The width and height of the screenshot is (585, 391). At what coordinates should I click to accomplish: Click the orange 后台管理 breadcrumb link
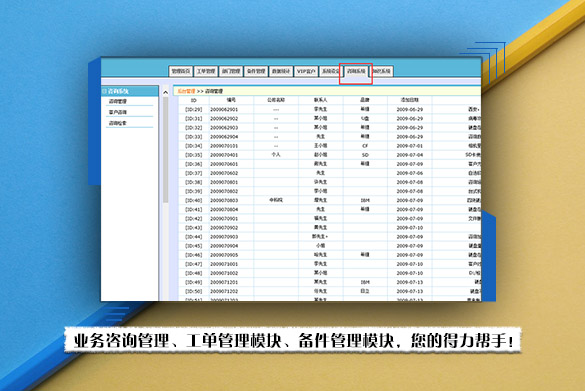186,91
